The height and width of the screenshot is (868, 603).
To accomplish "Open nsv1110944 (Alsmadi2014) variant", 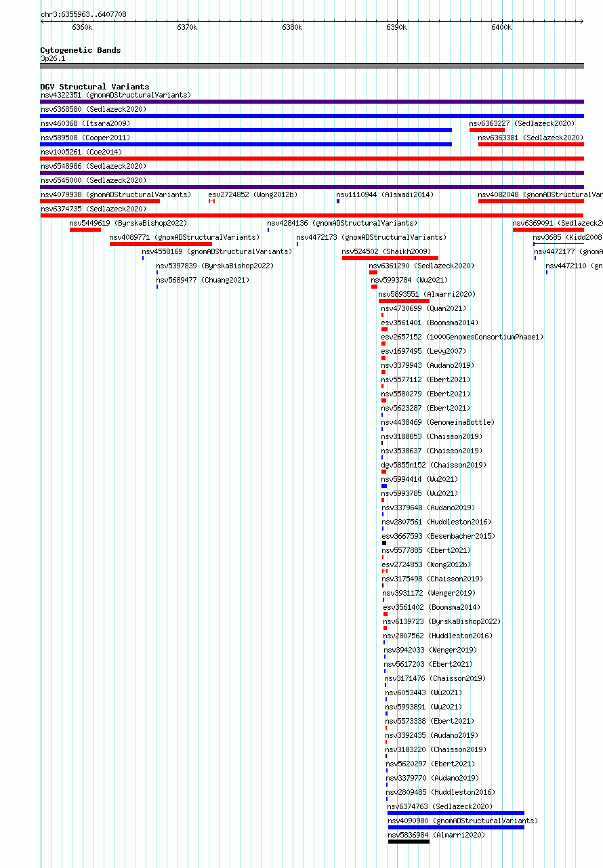I will (x=385, y=194).
